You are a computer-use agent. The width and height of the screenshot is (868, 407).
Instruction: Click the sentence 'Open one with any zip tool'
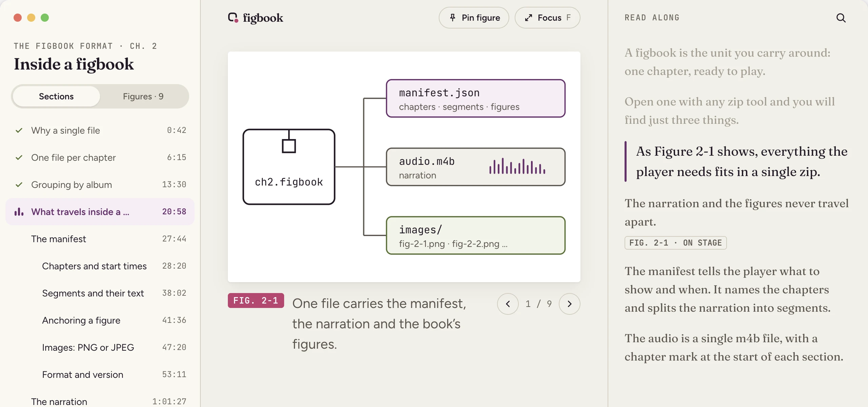(x=730, y=111)
